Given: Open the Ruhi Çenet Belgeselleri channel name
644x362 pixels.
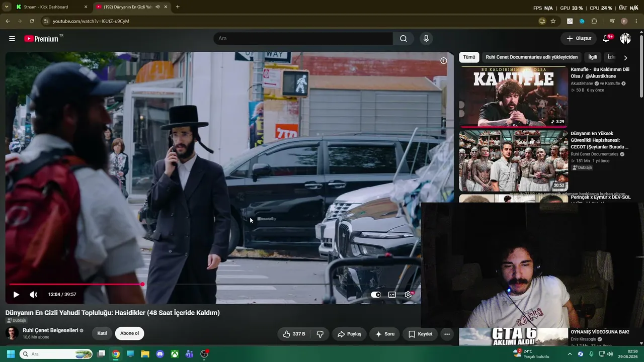Looking at the screenshot, I should point(50,330).
